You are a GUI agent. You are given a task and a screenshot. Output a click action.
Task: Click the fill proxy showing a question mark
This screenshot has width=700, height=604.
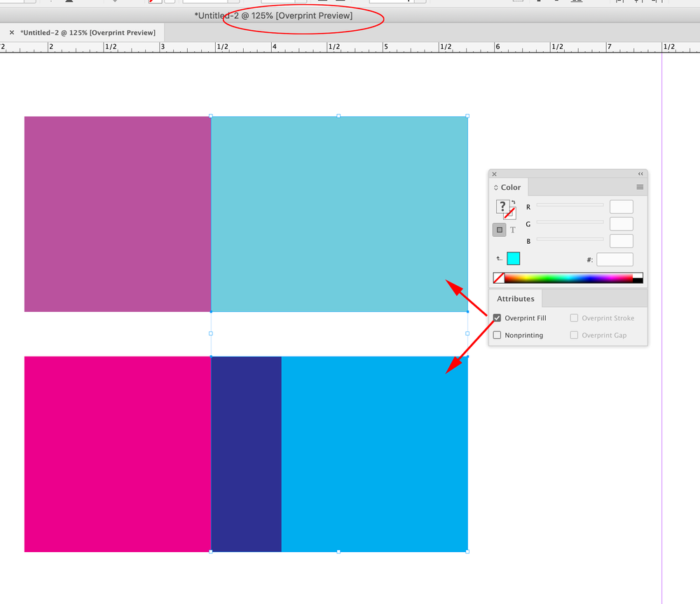click(x=503, y=207)
